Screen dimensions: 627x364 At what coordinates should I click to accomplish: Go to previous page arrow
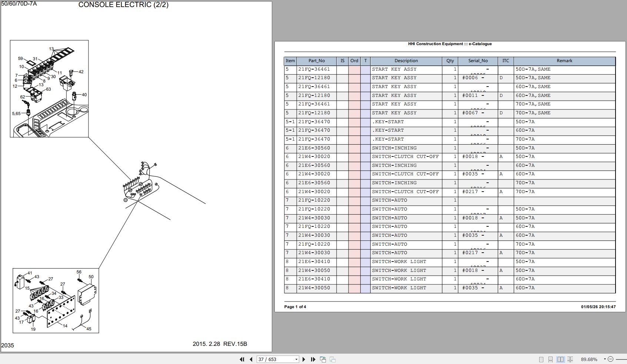251,359
